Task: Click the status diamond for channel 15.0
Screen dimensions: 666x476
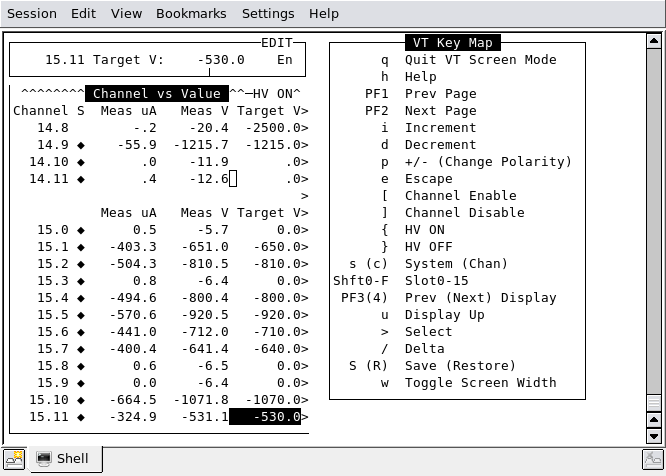Action: coord(81,230)
